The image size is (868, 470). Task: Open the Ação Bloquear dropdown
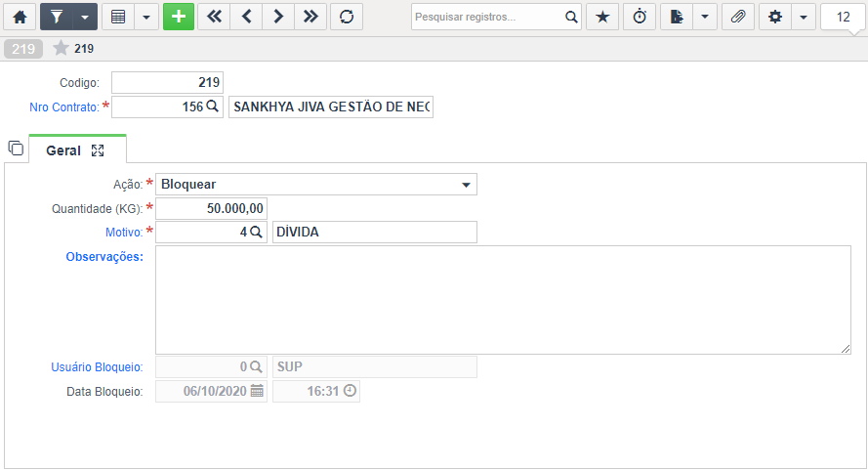(316, 184)
